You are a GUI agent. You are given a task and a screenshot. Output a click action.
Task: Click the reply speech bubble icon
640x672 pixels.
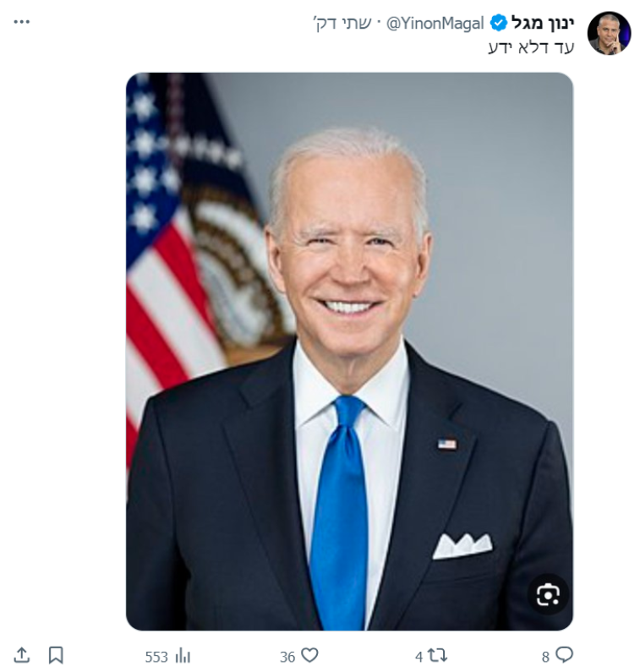point(564,655)
